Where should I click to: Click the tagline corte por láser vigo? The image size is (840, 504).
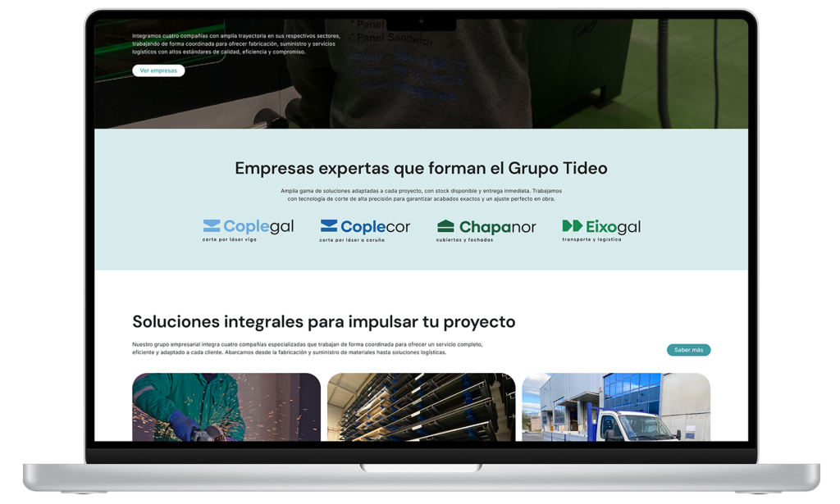pos(230,239)
